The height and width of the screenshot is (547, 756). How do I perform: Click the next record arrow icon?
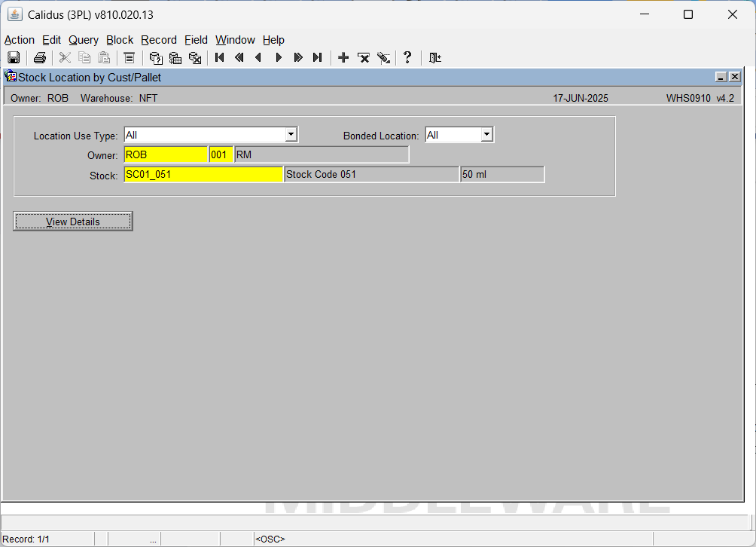pos(278,58)
